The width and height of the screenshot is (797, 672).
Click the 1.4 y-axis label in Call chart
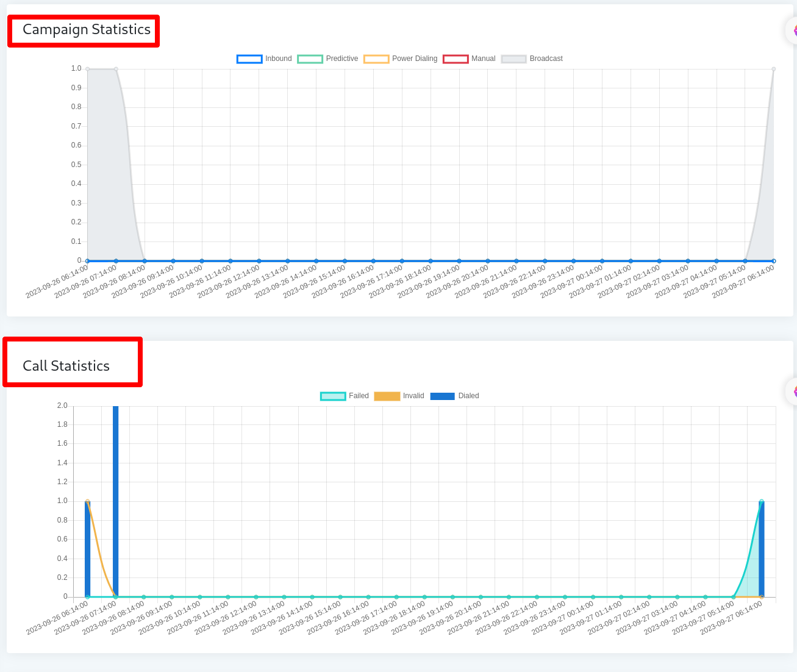(62, 463)
